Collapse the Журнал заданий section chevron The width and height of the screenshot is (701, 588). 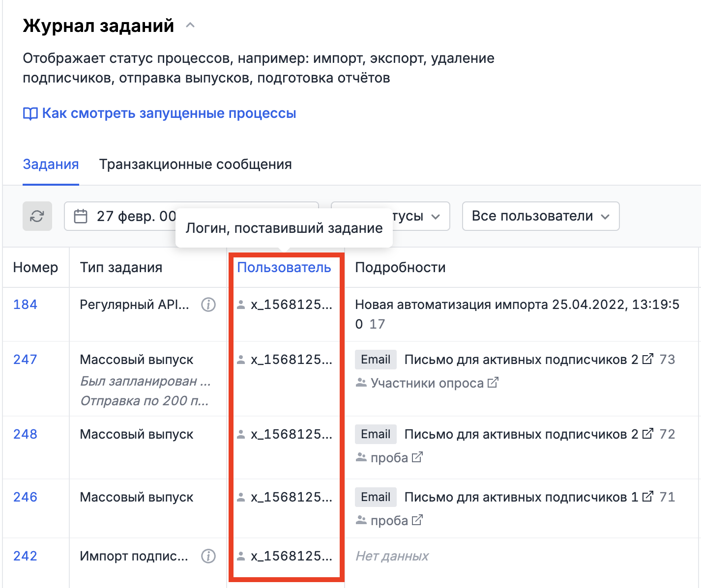190,26
